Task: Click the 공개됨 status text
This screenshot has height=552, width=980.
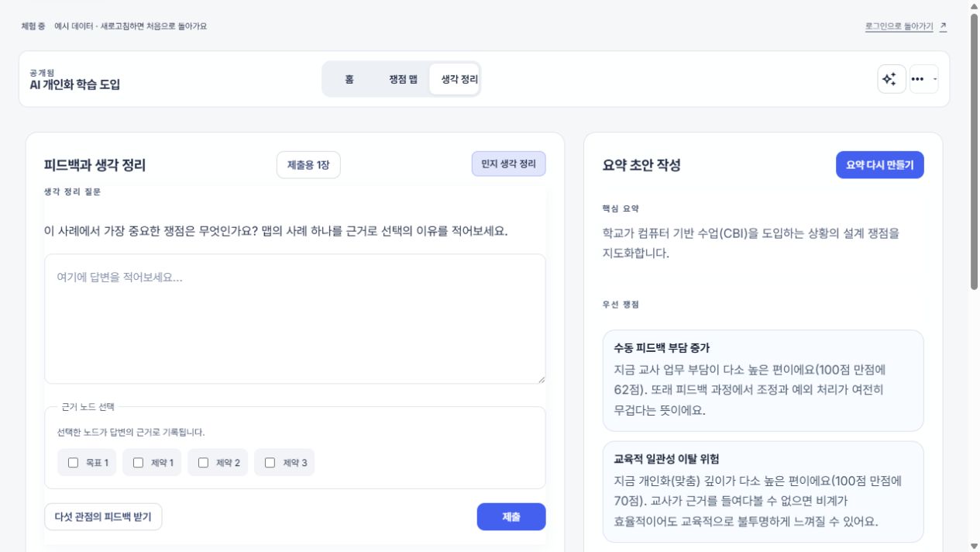Action: click(42, 73)
